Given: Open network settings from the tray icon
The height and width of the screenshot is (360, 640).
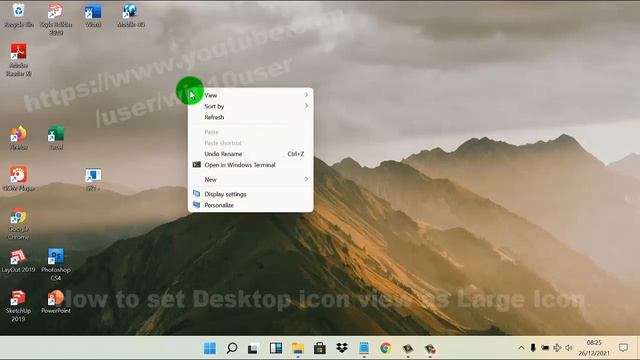Looking at the screenshot, I should 557,348.
